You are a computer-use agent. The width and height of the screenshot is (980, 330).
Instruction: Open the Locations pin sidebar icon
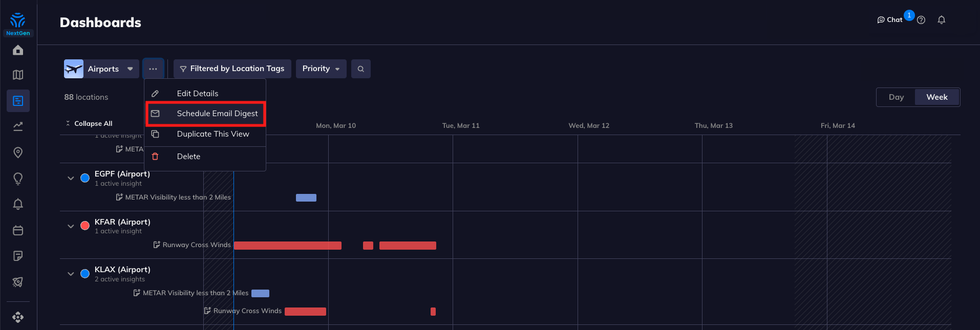click(18, 152)
